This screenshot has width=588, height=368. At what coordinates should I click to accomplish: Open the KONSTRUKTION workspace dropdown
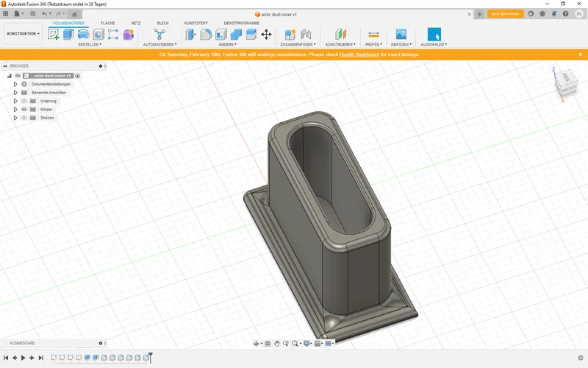(x=23, y=34)
